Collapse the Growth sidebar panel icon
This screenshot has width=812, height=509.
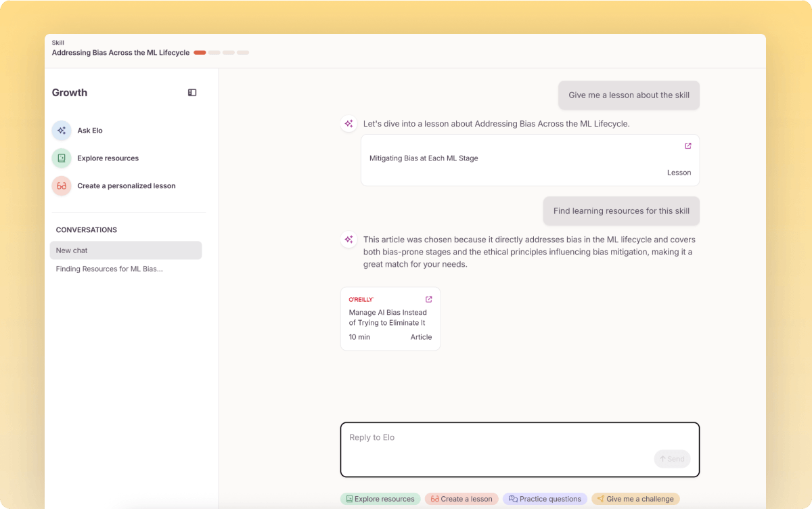(192, 93)
